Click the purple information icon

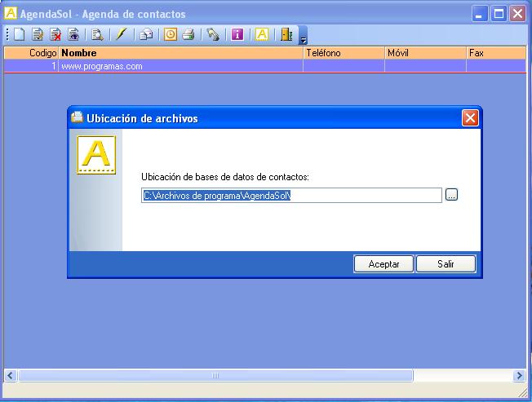coord(237,34)
